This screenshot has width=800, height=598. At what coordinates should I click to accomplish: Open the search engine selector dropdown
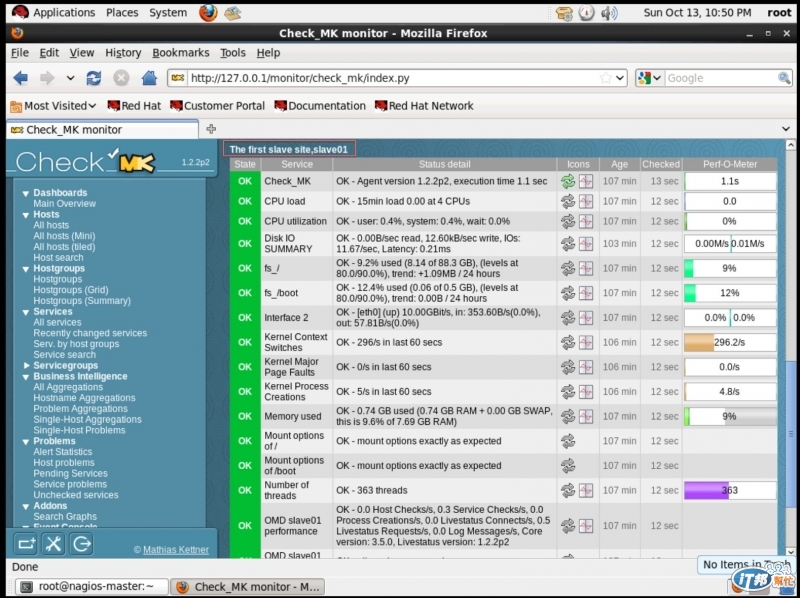click(x=649, y=78)
